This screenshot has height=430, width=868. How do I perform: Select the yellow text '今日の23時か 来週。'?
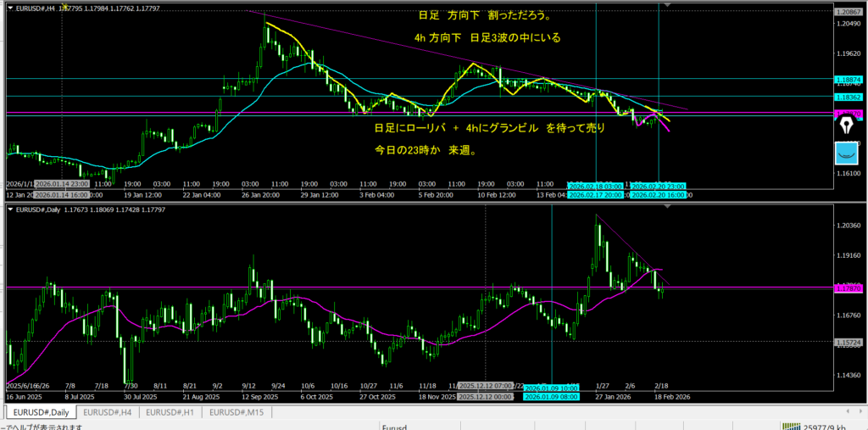coord(426,150)
